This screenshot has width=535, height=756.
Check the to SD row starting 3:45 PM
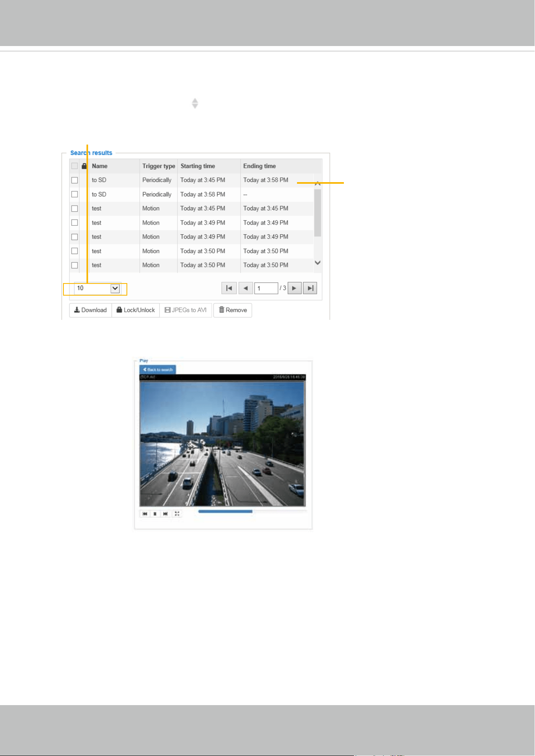click(x=74, y=180)
